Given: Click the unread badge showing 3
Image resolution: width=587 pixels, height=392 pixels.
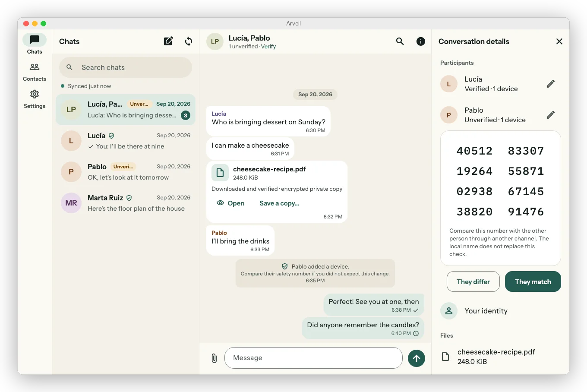Looking at the screenshot, I should 186,115.
